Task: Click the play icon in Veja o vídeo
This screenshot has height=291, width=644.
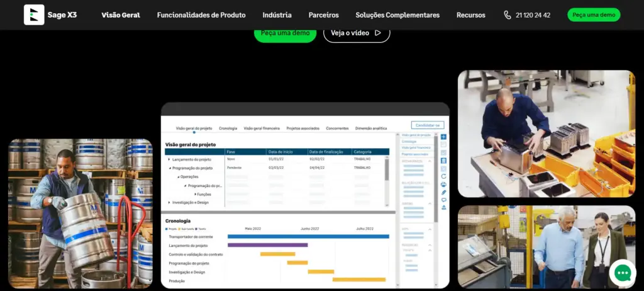Action: click(x=378, y=33)
